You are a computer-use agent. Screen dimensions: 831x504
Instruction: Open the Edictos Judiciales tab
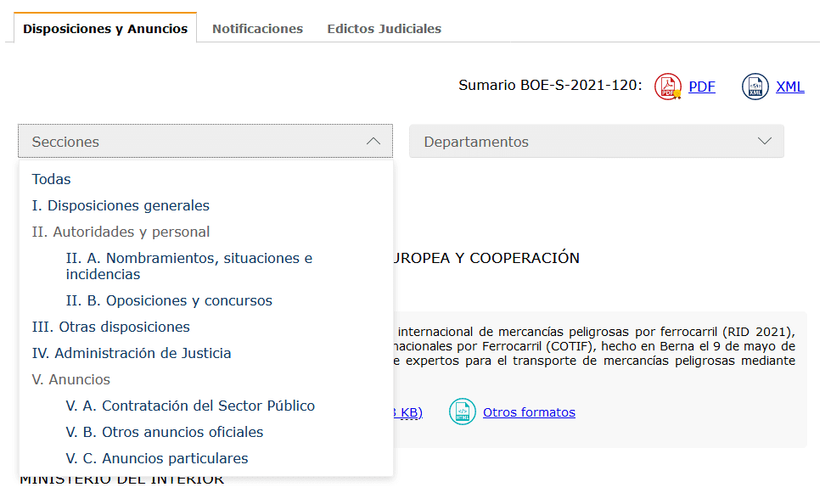(384, 29)
